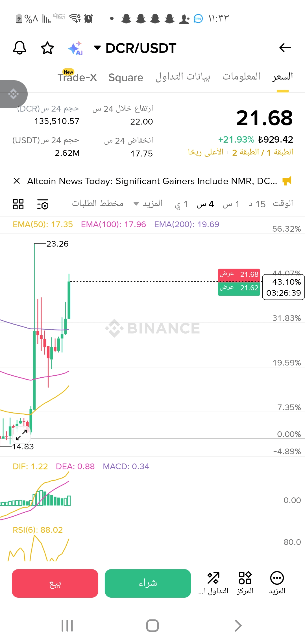Tap the news megaphone icon
Viewport: 305px width, 644px height.
click(x=287, y=181)
